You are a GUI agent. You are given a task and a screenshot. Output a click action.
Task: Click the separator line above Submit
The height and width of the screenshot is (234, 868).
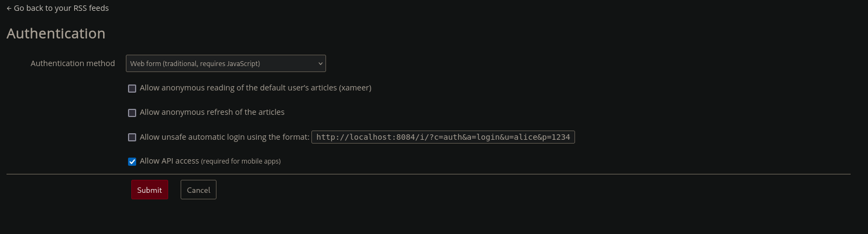429,174
